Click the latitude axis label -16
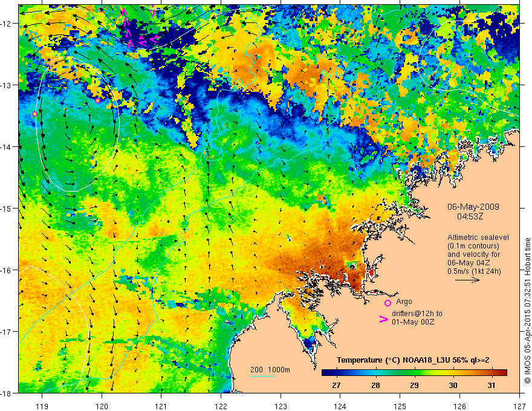Viewport: 532px width, 411px height. [7, 270]
